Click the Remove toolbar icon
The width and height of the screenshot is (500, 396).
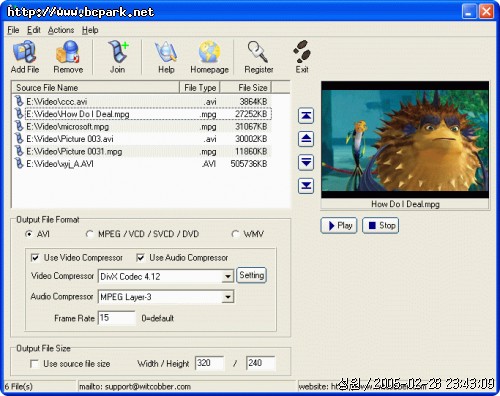point(68,57)
